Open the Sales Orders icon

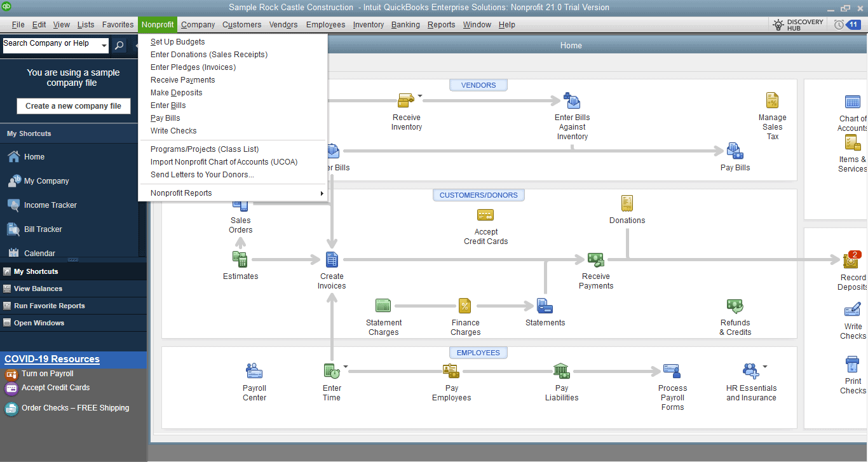pos(240,205)
